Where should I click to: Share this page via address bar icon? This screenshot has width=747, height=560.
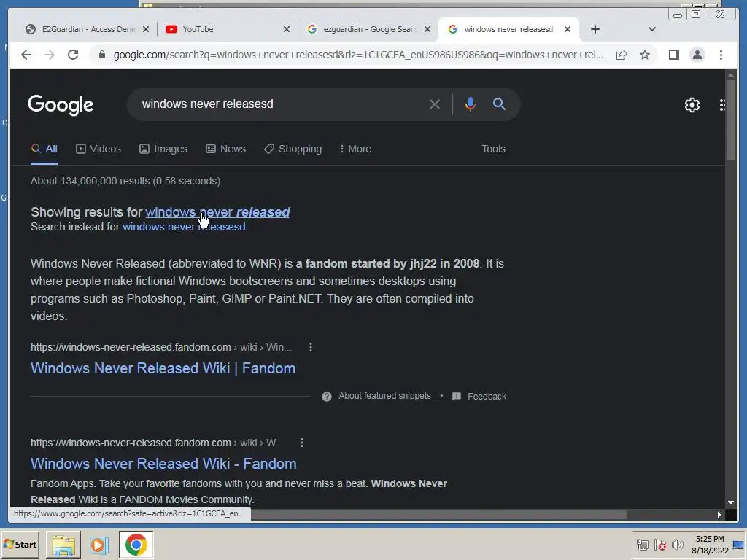[x=622, y=55]
